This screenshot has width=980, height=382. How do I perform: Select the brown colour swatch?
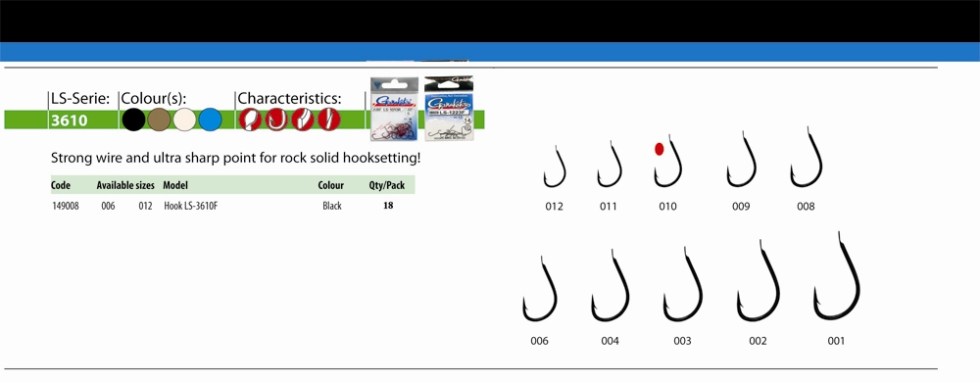(x=159, y=119)
